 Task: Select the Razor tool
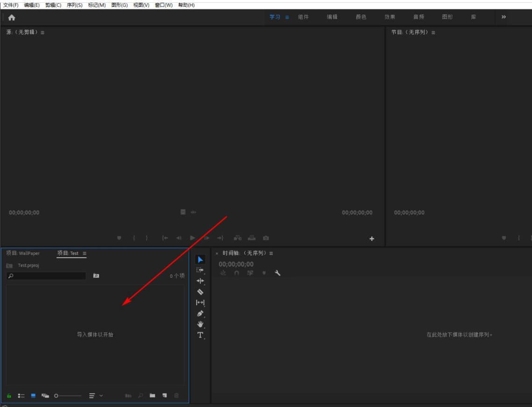(x=200, y=292)
